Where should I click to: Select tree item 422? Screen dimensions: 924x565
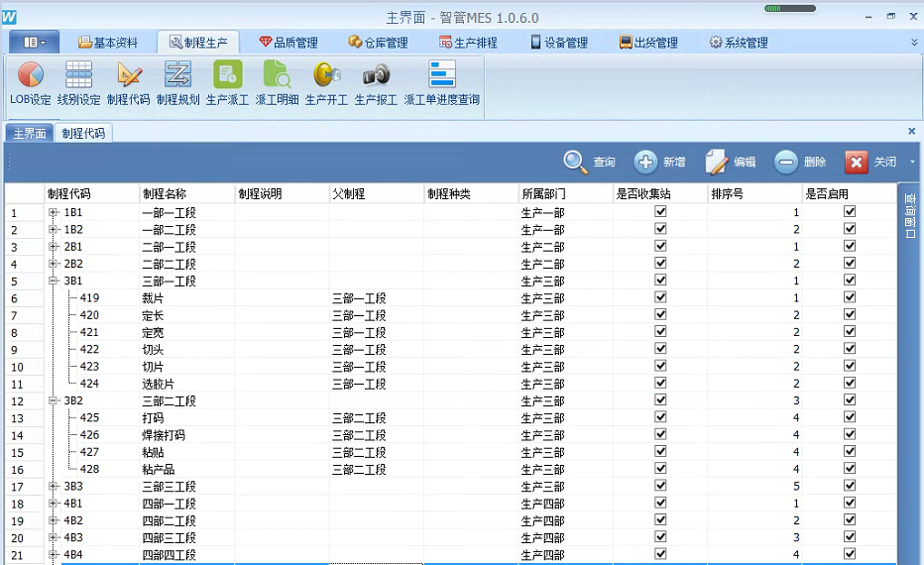coord(89,349)
